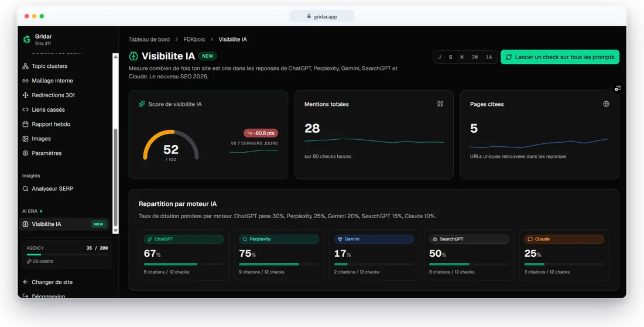Click the Perplexity search icon in its badge
Screen dimensions: 644x327
coord(245,239)
